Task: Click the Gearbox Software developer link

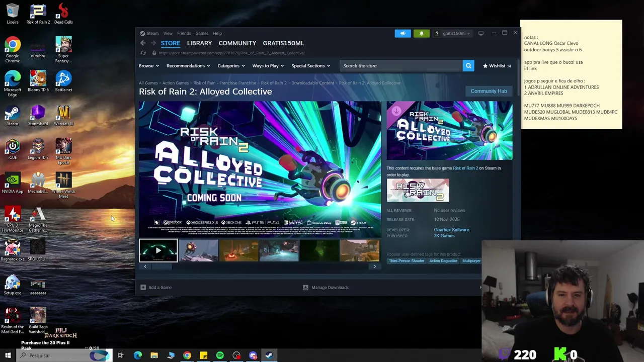Action: pyautogui.click(x=451, y=230)
